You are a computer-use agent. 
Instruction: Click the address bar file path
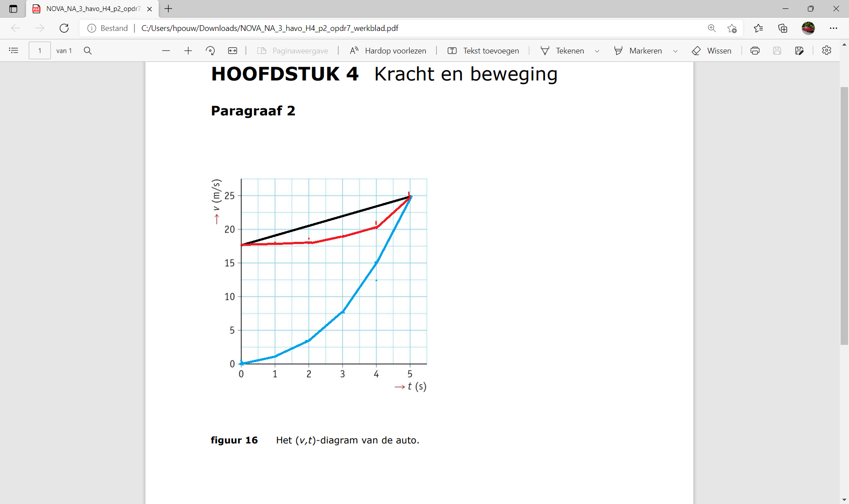point(270,28)
